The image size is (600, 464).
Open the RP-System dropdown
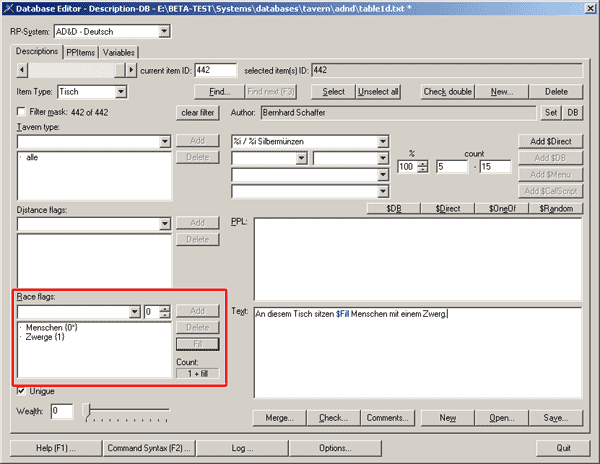click(163, 32)
